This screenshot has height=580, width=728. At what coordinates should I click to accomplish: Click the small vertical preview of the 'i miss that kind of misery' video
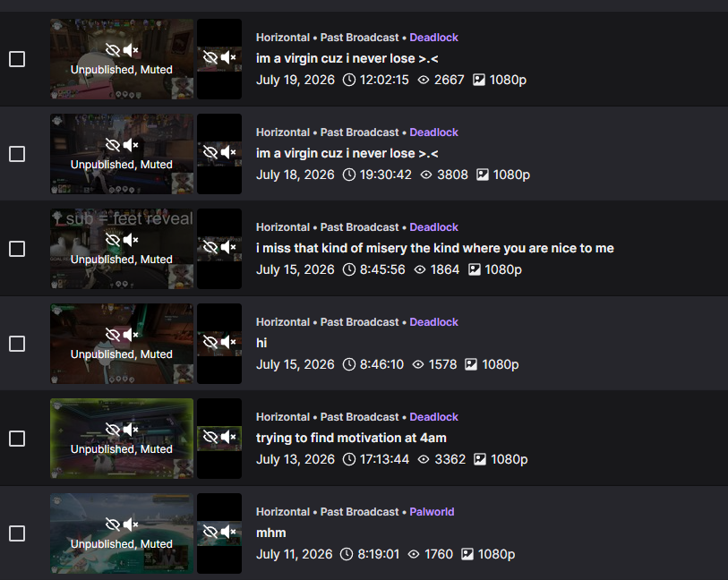(219, 249)
